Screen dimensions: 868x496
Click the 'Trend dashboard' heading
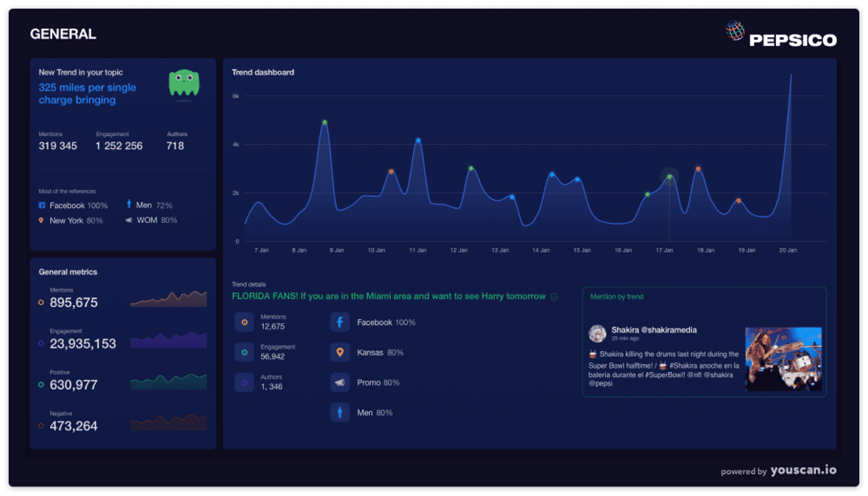point(263,73)
